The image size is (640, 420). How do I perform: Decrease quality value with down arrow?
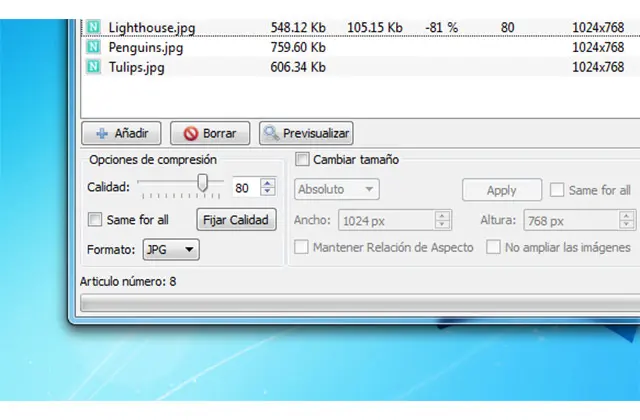(267, 192)
